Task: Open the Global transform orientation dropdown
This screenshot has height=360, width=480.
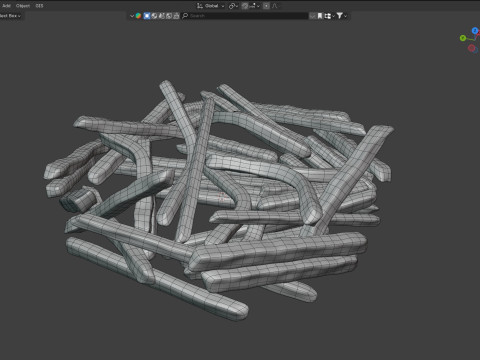Action: pyautogui.click(x=211, y=6)
